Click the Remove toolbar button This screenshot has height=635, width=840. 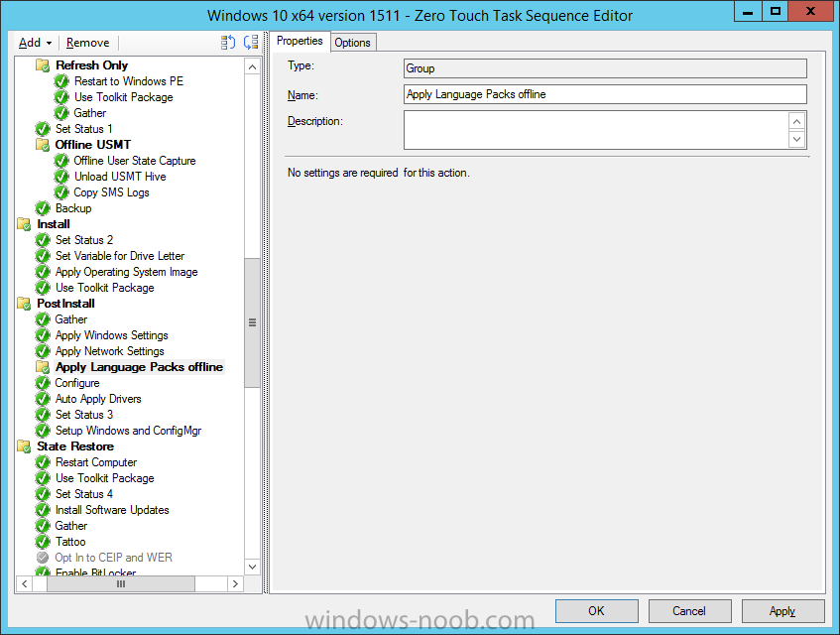pyautogui.click(x=88, y=43)
